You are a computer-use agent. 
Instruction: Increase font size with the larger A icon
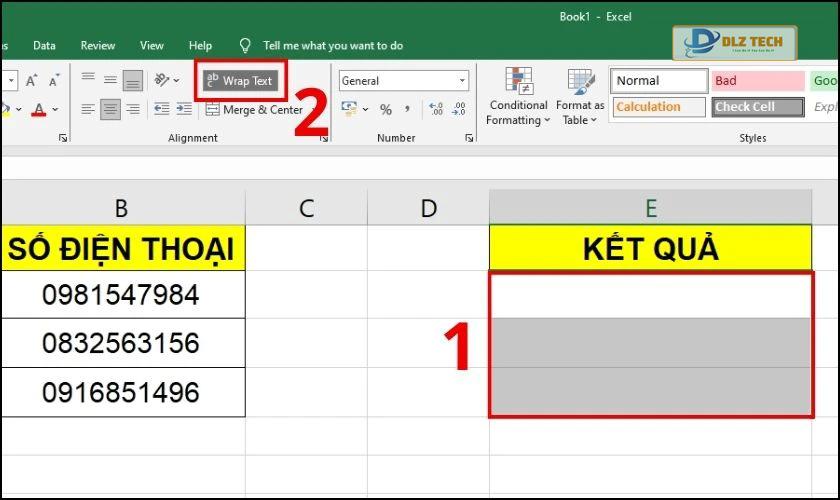(32, 81)
